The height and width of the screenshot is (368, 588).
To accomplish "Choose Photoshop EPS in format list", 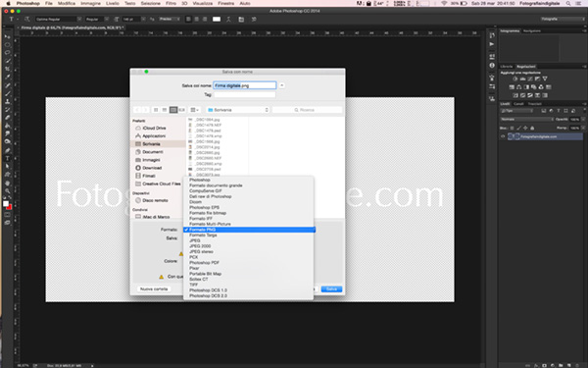I will point(204,207).
